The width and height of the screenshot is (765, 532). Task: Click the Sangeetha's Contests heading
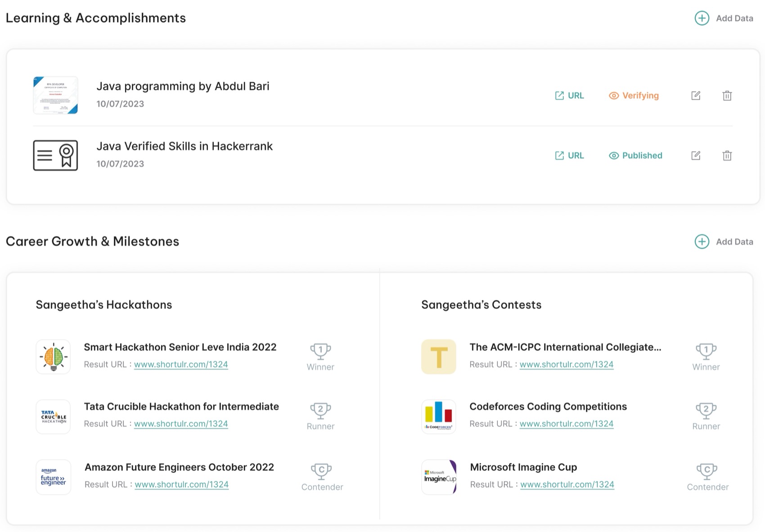[481, 305]
